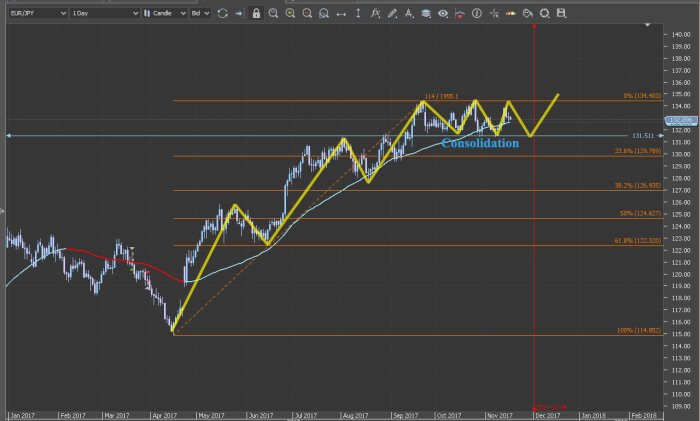
Task: Click the 131.511 horizontal line label
Action: [643, 136]
